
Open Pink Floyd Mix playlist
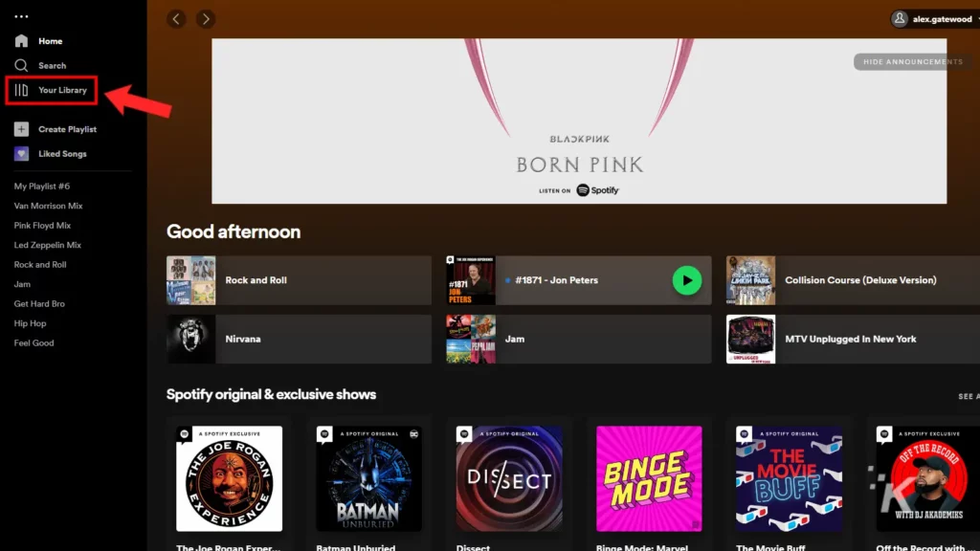pyautogui.click(x=42, y=226)
